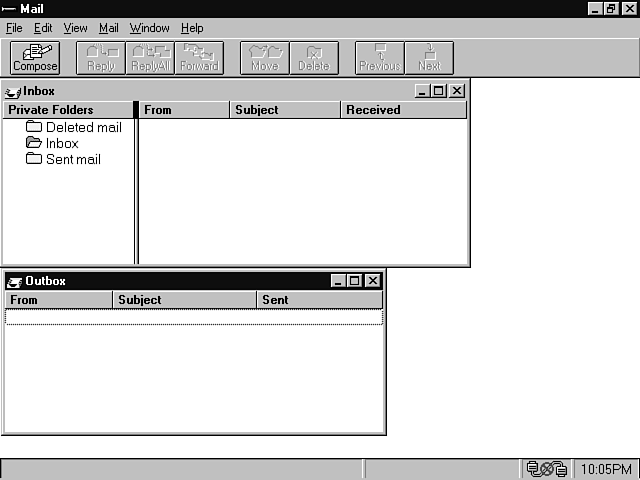The image size is (640, 480).
Task: Click the Delete toolbar icon
Action: click(x=314, y=58)
